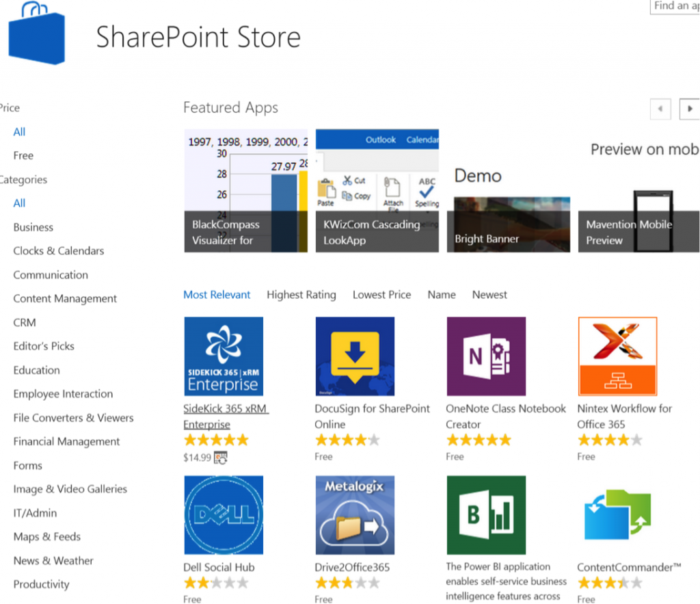Open the SideKick 365 xRM Enterprise app icon

click(x=224, y=356)
